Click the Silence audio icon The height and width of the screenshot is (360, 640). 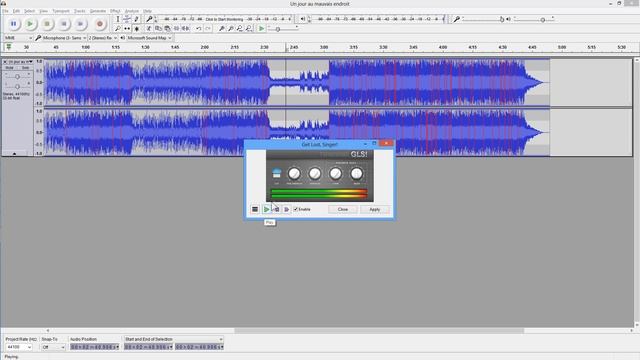coord(185,29)
